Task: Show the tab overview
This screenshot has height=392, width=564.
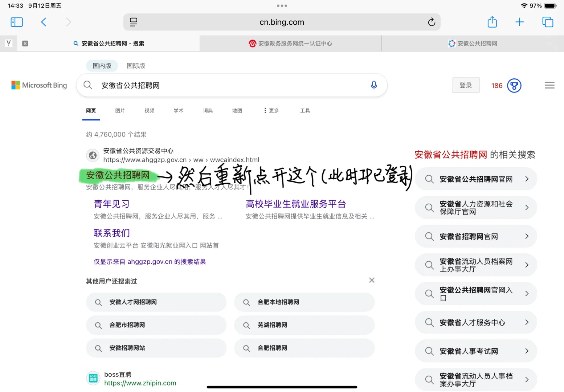Action: [x=548, y=22]
